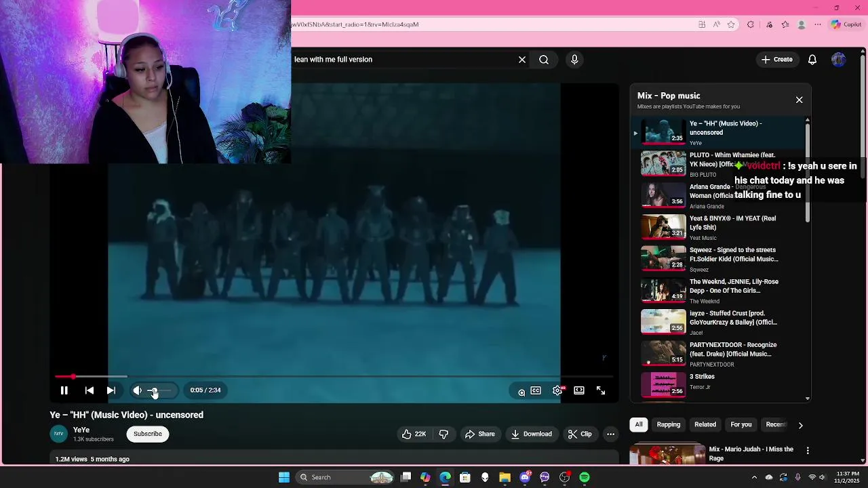868x488 pixels.
Task: Open Edge profile icon
Action: click(x=802, y=24)
